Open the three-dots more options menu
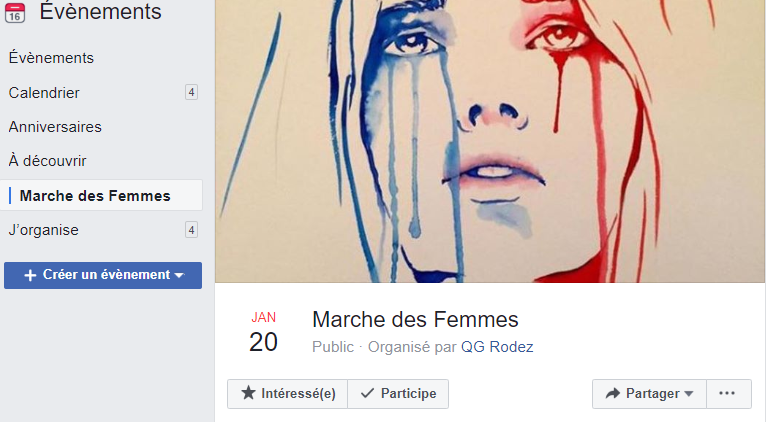Image resolution: width=766 pixels, height=422 pixels. pos(729,394)
